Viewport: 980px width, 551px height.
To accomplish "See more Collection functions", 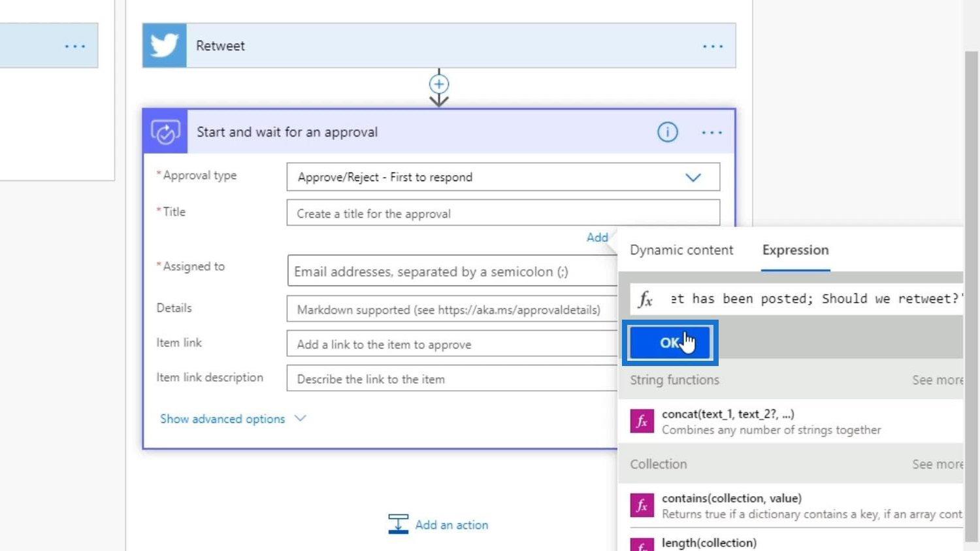I will click(937, 464).
